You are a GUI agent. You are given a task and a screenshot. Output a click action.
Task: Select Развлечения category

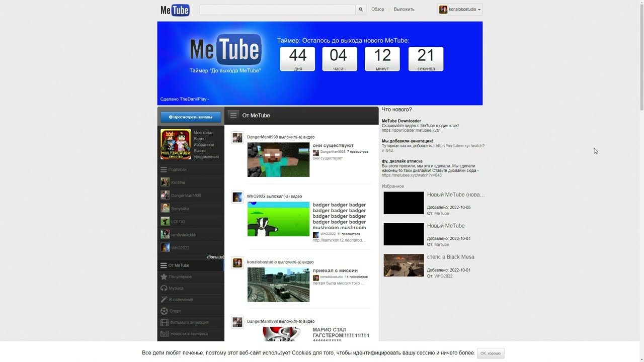(191, 300)
